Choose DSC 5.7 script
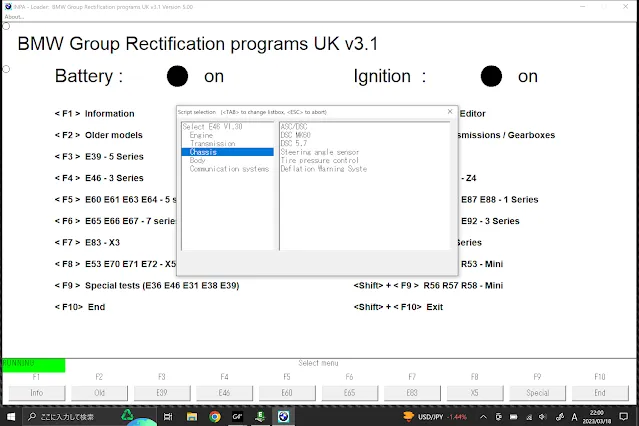 (x=293, y=143)
